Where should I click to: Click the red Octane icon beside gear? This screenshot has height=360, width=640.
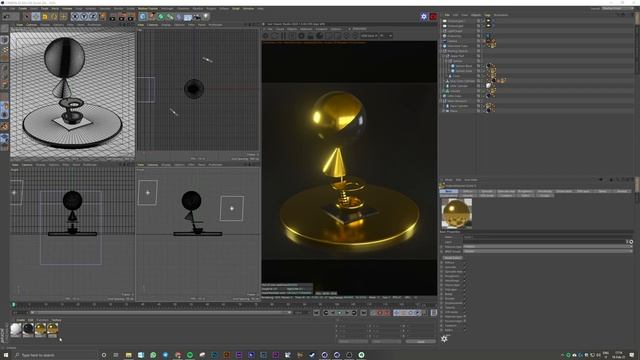(433, 17)
